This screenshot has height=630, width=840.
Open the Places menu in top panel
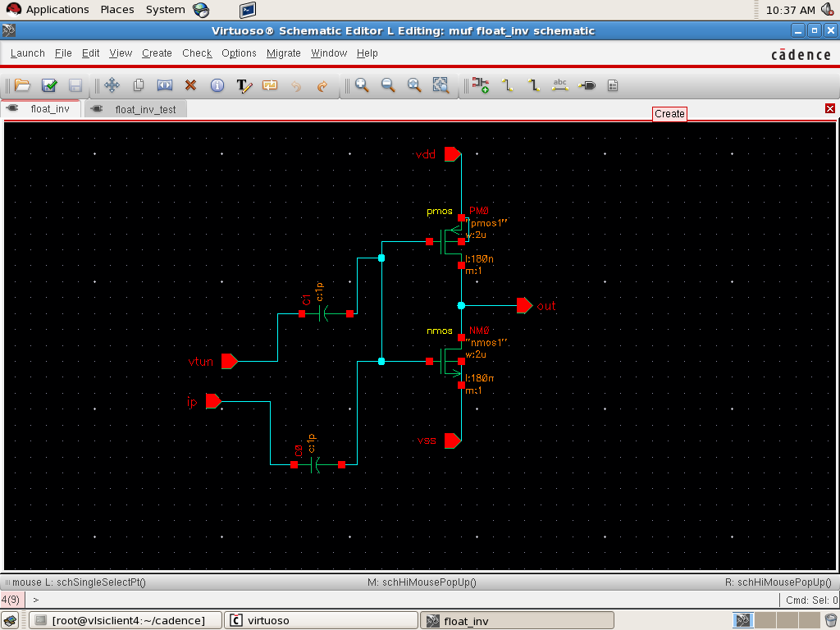[x=117, y=10]
